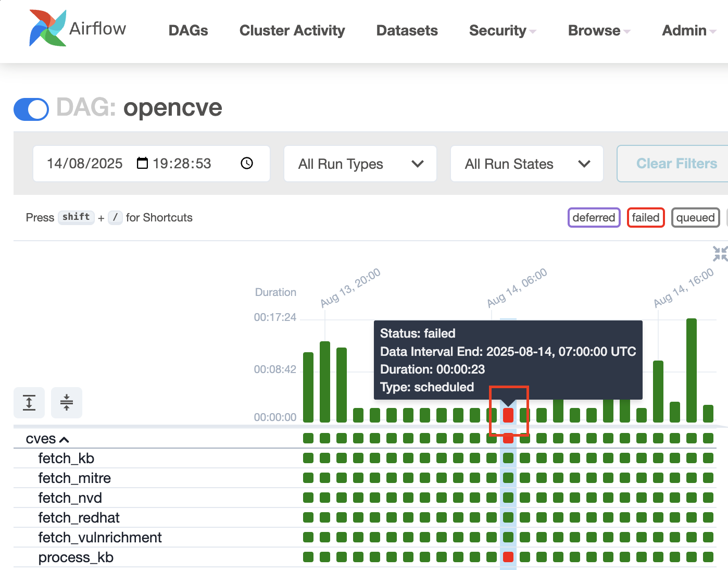Select the red failed run square in the grid
Screen dimensions: 728x570
(509, 416)
